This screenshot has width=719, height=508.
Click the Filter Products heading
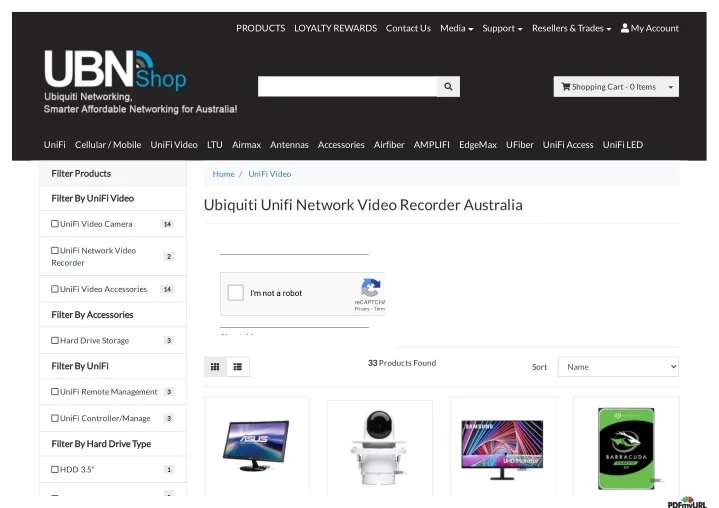point(81,174)
